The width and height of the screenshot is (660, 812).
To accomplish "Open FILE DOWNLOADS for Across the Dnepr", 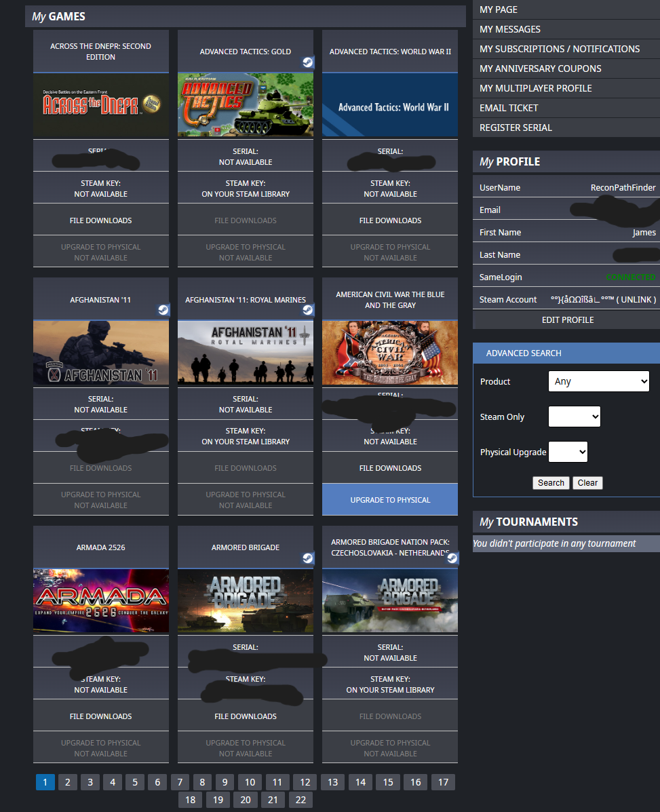I will [x=101, y=220].
